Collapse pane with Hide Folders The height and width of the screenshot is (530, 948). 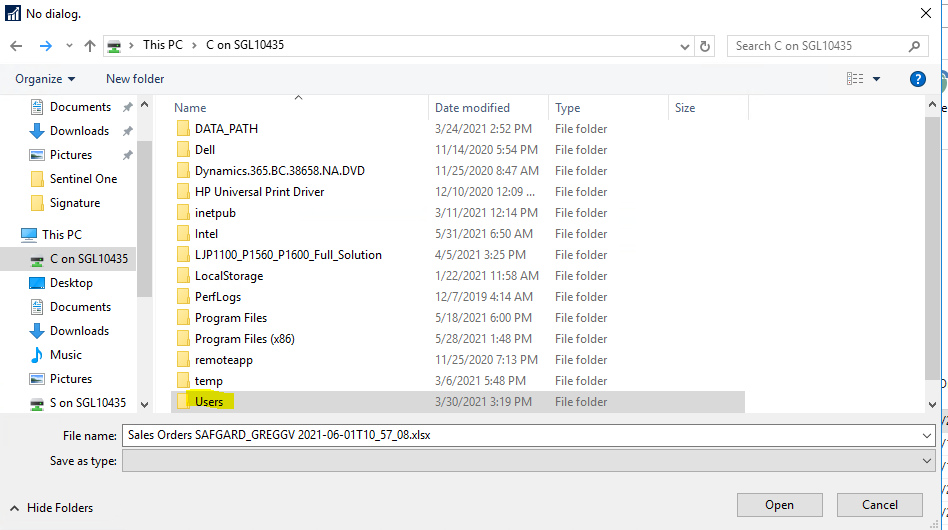51,508
